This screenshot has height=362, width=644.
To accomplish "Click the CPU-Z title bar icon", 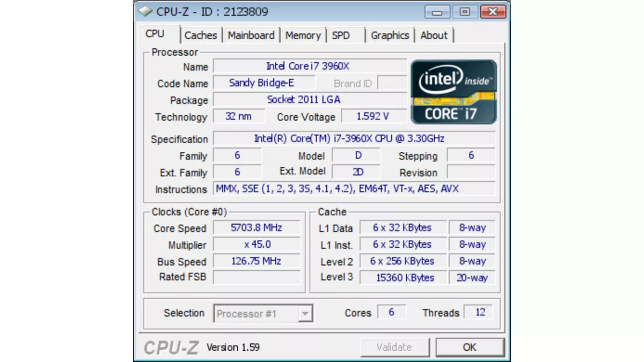I will pos(145,11).
